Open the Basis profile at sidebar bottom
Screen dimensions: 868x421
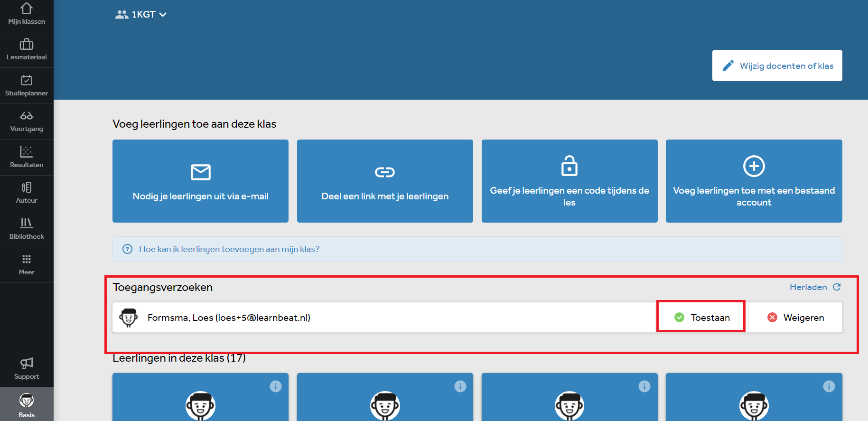click(27, 405)
